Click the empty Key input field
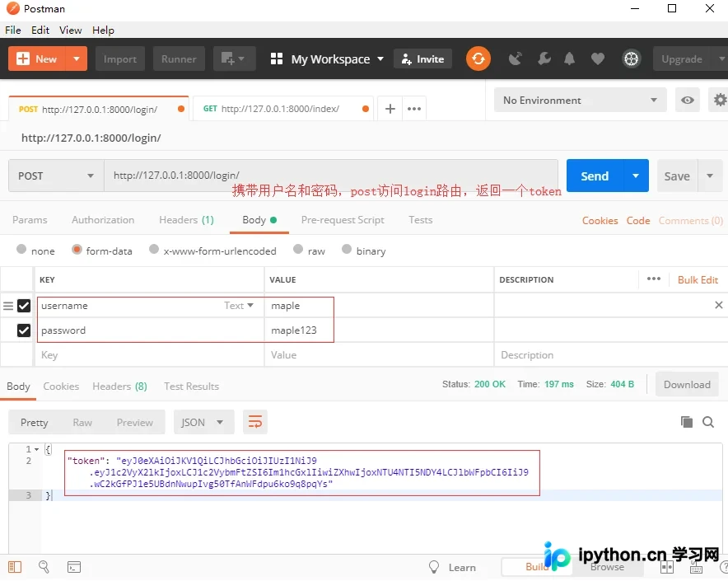 [148, 355]
